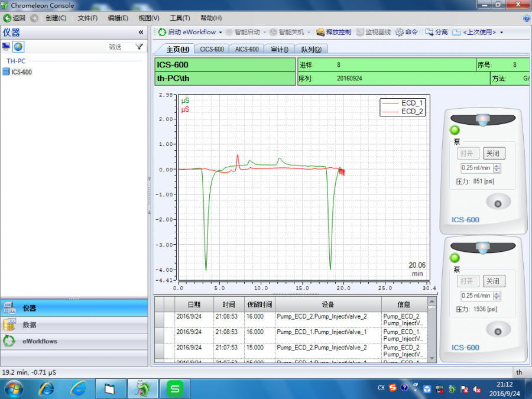Go to eWorkflows section in sidebar
The width and height of the screenshot is (532, 399).
(40, 341)
